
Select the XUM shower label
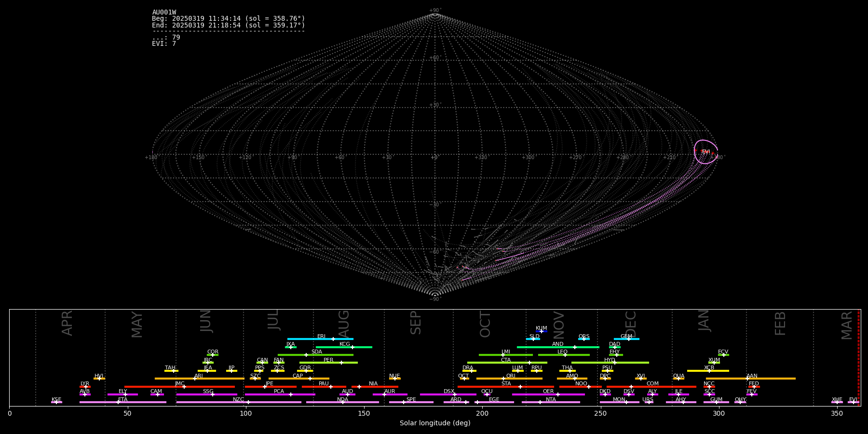tap(714, 360)
